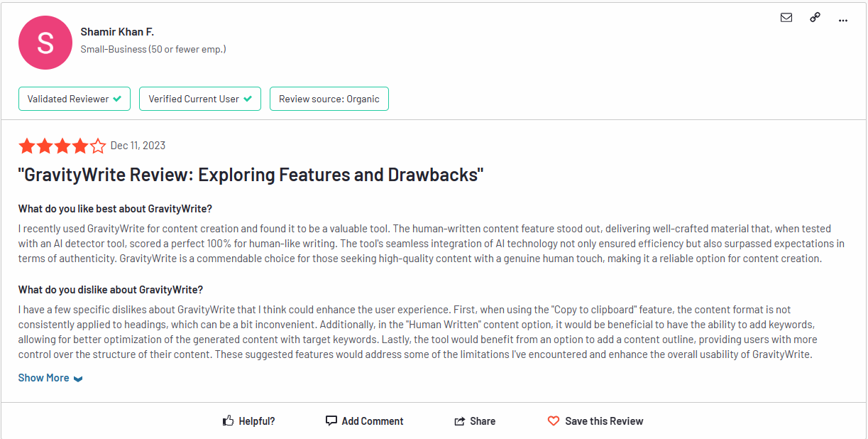This screenshot has width=868, height=439.
Task: Click the Small-Business company size label
Action: pyautogui.click(x=153, y=50)
